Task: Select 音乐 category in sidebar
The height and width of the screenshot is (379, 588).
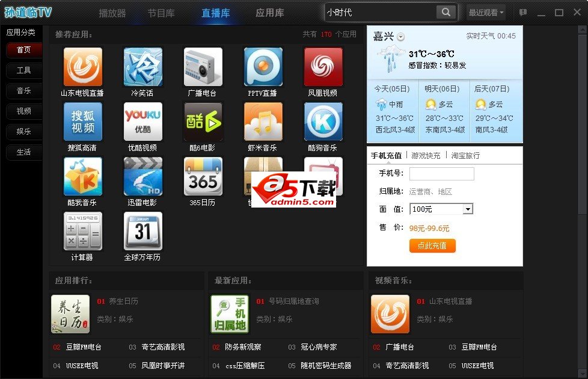Action: tap(24, 91)
